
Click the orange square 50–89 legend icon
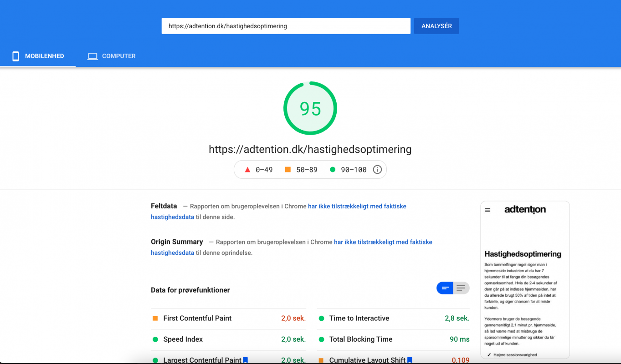[287, 170]
